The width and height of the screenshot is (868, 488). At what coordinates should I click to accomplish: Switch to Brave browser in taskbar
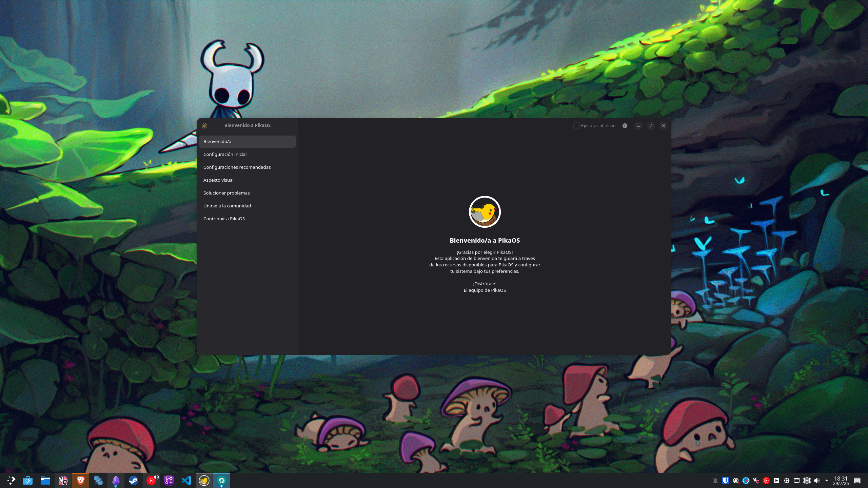click(81, 481)
